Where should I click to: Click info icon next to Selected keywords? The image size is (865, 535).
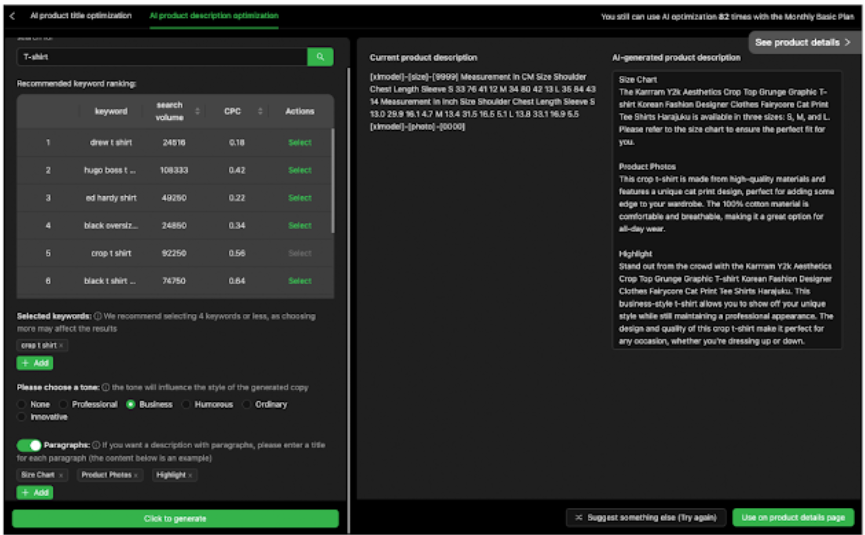click(x=98, y=316)
